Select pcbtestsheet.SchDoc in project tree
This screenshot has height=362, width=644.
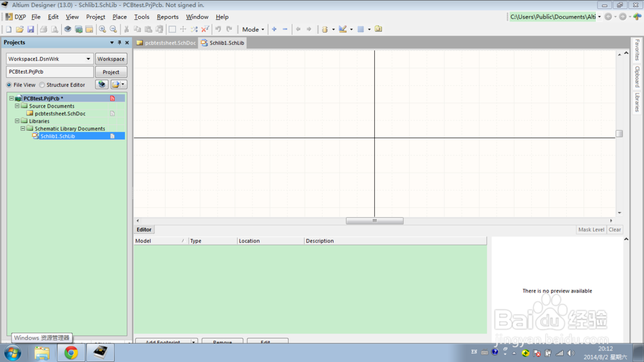pyautogui.click(x=60, y=113)
